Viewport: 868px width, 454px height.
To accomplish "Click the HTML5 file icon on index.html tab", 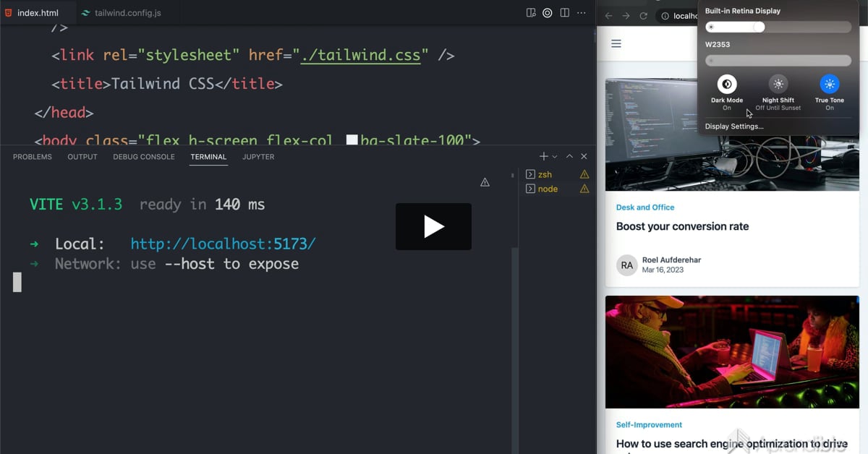I will point(9,13).
